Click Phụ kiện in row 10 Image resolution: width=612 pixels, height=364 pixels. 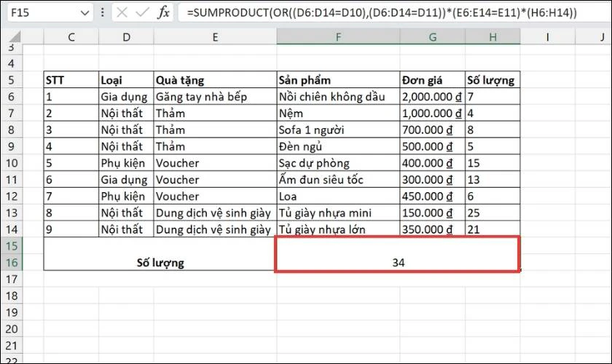tap(126, 163)
